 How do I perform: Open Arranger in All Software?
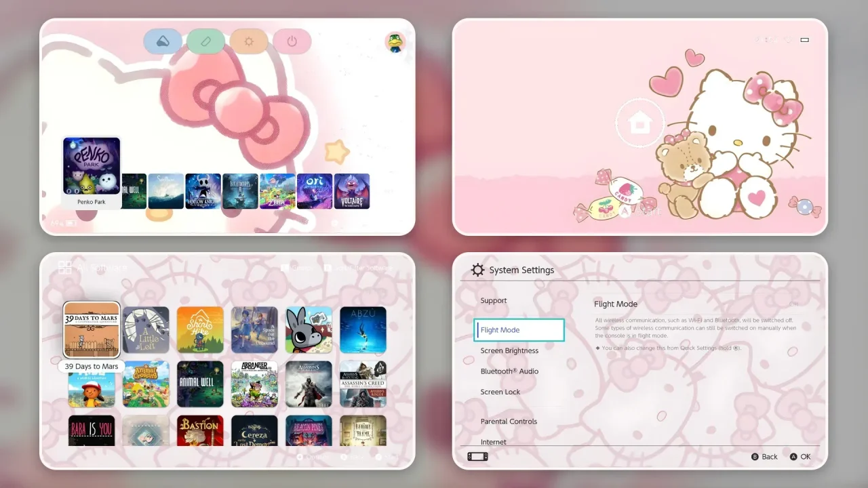254,384
